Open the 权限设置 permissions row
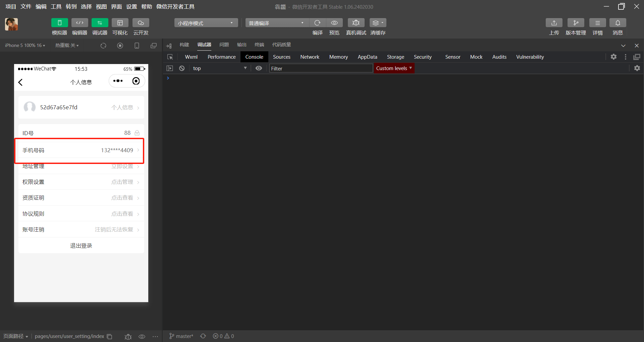This screenshot has width=644, height=342. tap(81, 182)
